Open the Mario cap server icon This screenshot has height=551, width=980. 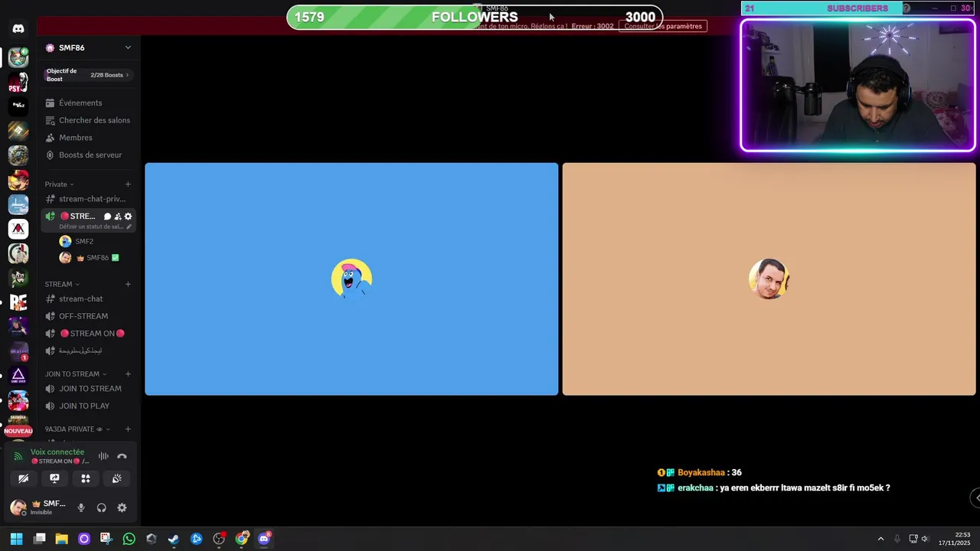(18, 180)
